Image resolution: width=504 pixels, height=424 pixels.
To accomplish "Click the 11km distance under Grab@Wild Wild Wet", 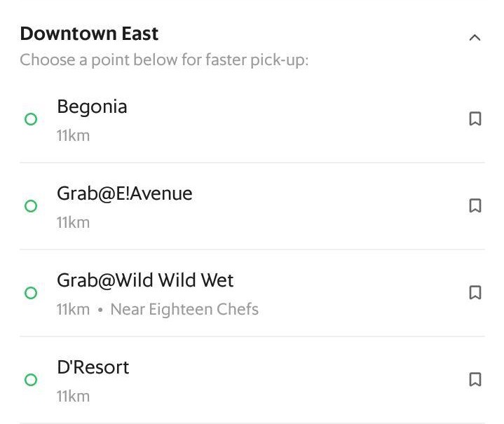I will pos(73,310).
